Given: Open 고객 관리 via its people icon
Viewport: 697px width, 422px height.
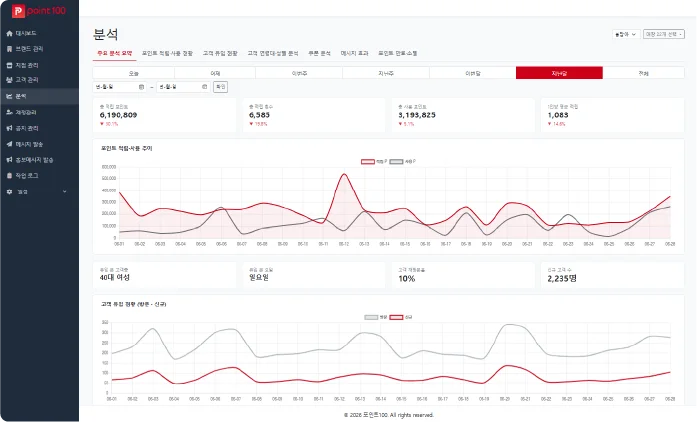Looking at the screenshot, I should (x=9, y=80).
